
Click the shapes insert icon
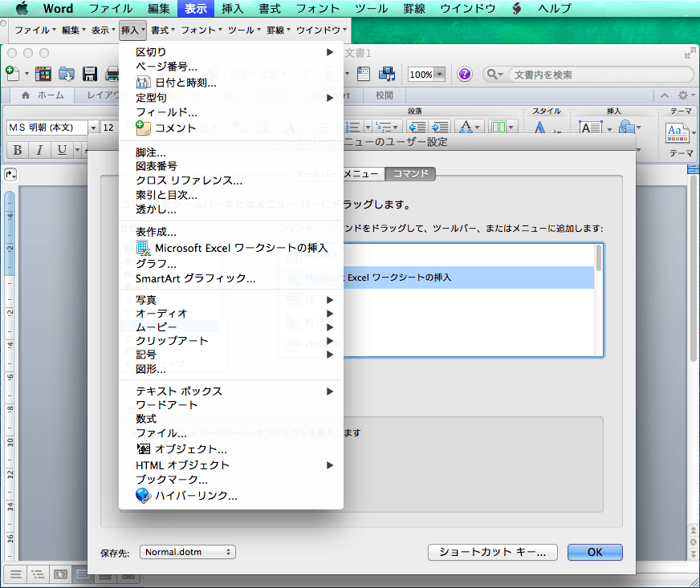coord(627,128)
